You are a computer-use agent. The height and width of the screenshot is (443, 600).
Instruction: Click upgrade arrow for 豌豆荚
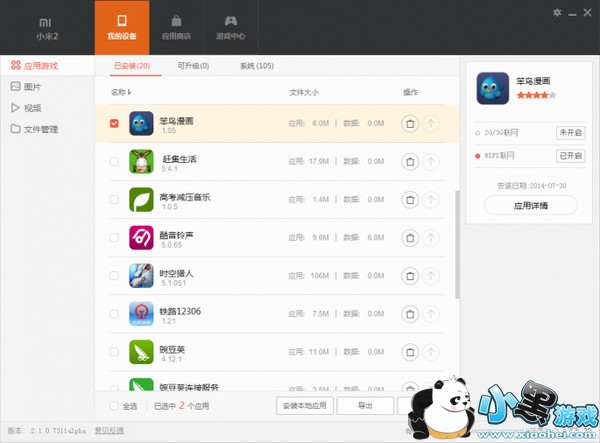pos(431,352)
